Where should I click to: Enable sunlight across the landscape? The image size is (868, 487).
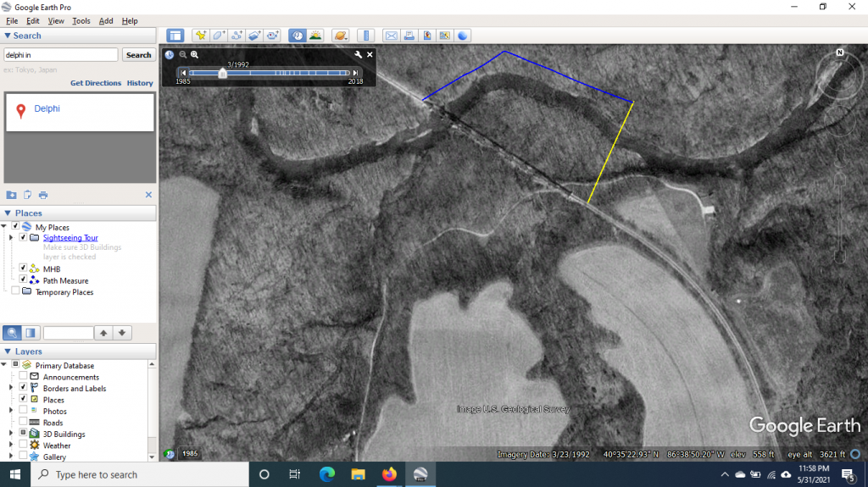click(315, 36)
